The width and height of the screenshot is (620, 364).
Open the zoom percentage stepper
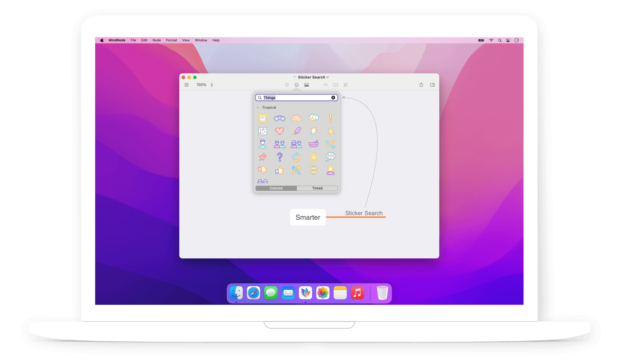click(212, 85)
